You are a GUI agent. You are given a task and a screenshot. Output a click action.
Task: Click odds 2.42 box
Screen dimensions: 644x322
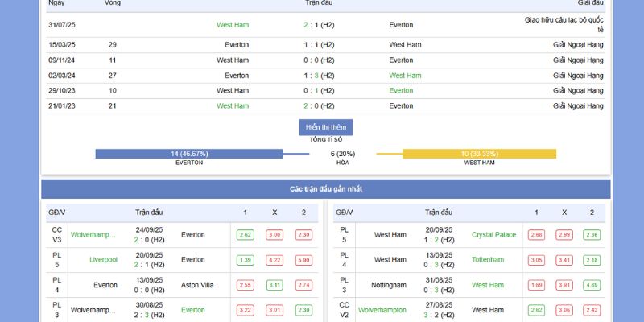[x=592, y=310]
